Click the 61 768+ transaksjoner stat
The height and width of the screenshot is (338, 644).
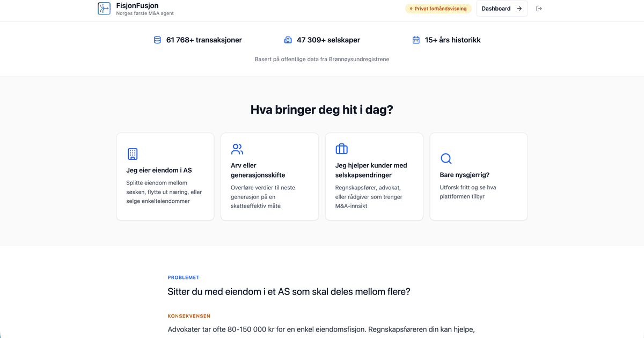click(x=204, y=40)
